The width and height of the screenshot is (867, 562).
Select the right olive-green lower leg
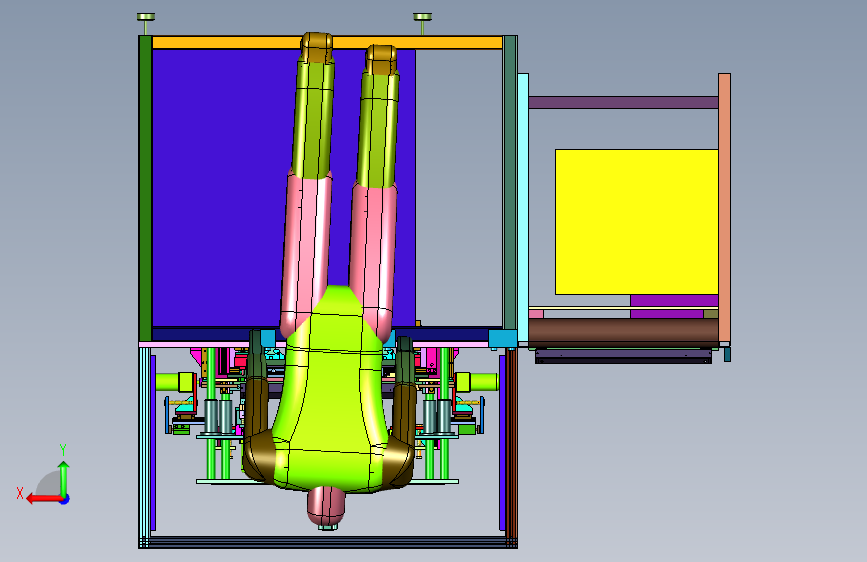378,128
